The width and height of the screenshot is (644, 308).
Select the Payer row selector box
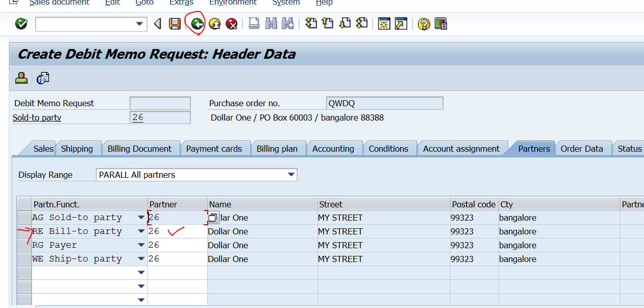pos(24,245)
